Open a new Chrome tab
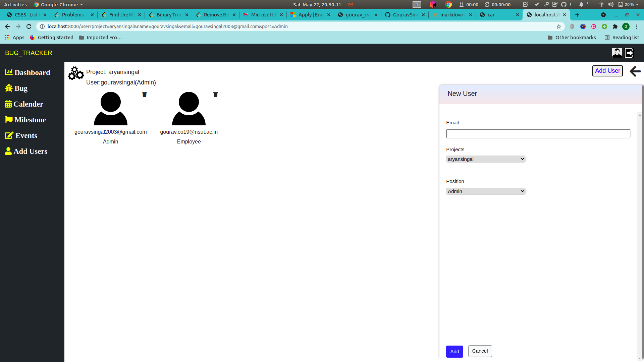Viewport: 644px width, 362px height. pyautogui.click(x=577, y=15)
